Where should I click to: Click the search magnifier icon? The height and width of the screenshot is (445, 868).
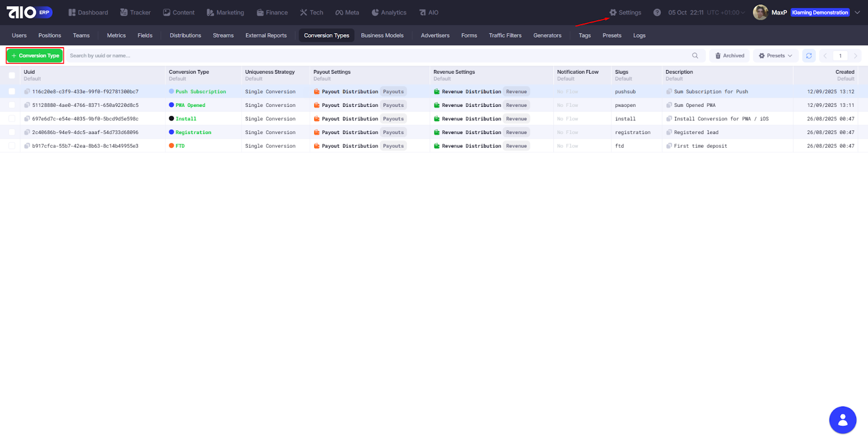[x=695, y=56]
